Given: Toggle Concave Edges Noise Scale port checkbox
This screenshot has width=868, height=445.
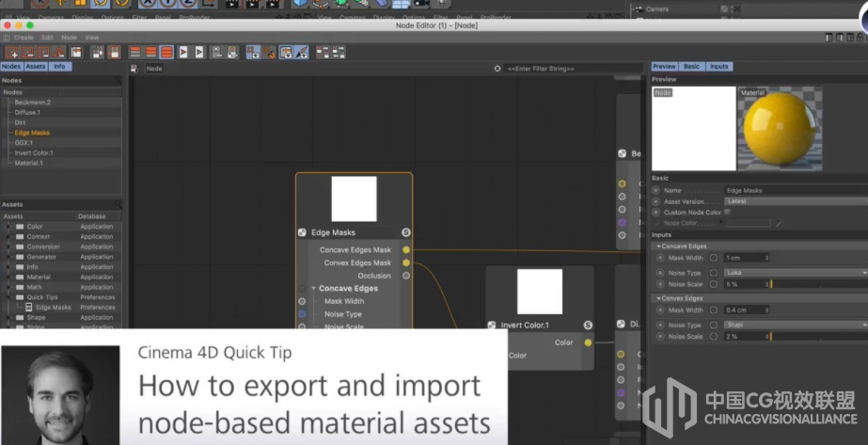Looking at the screenshot, I should click(714, 284).
